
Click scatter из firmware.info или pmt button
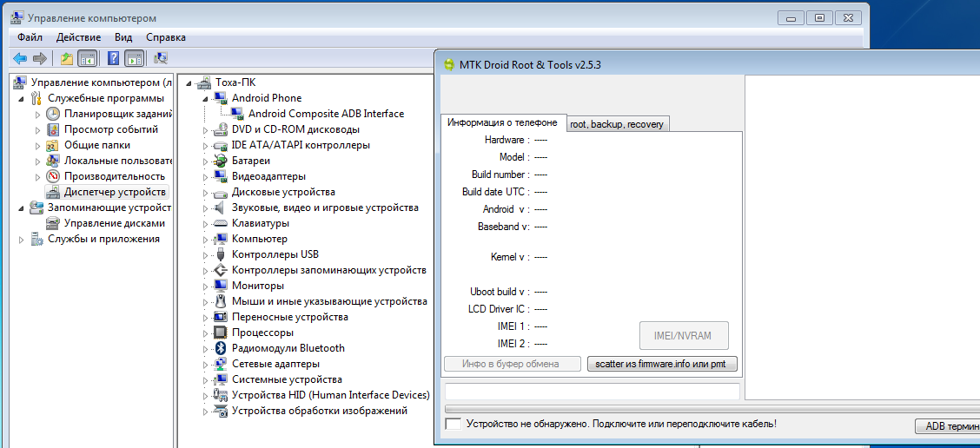660,364
